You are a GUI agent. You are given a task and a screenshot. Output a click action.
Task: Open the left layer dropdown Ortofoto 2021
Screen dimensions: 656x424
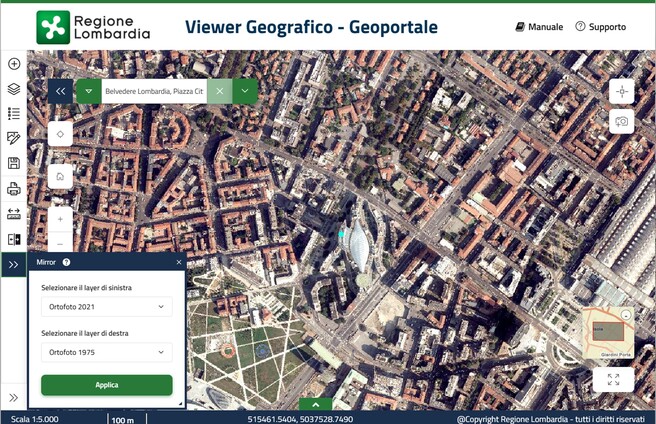pyautogui.click(x=107, y=307)
